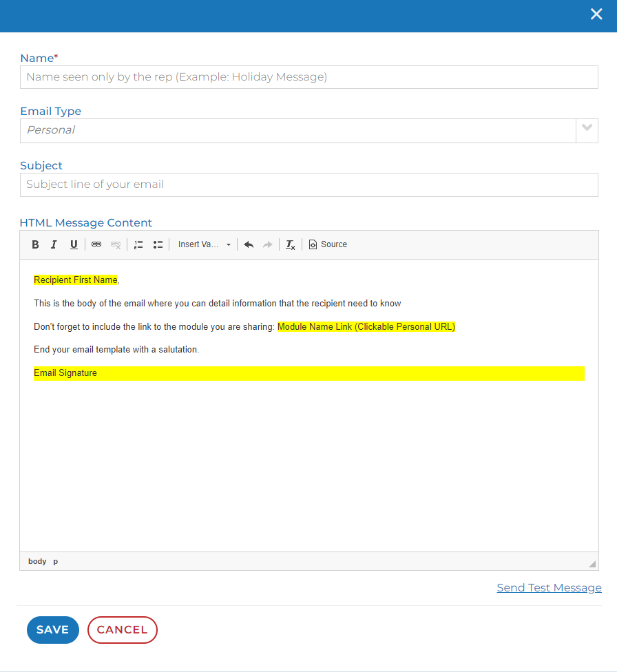Click the Send Test Message link
617x672 pixels.
click(x=549, y=587)
